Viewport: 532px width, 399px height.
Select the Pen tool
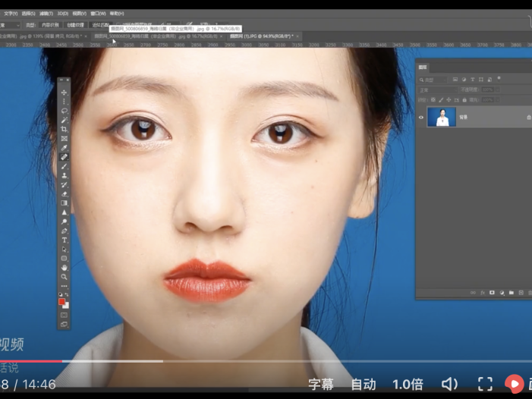(64, 231)
